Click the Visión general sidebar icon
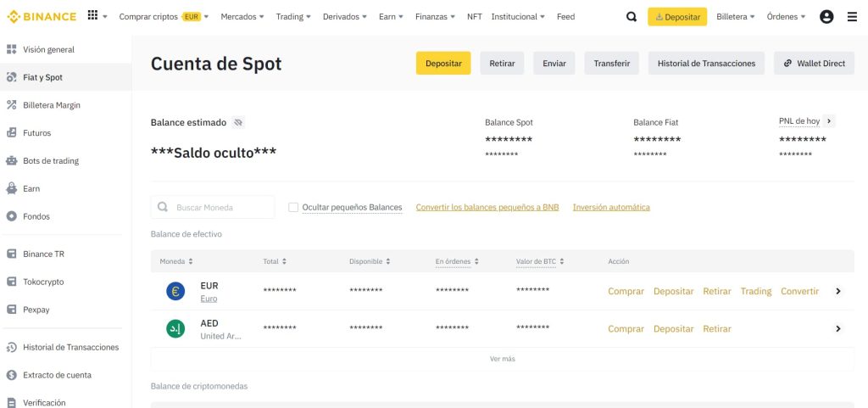 point(12,49)
